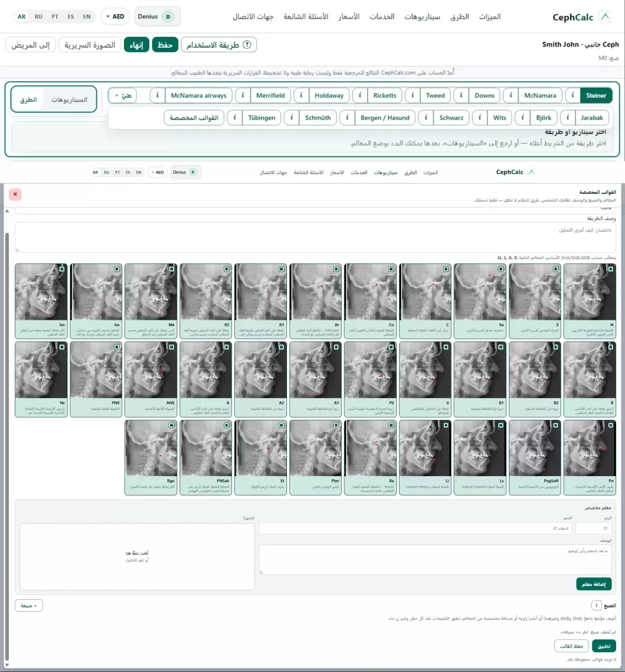Viewport: 625px width, 672px height.
Task: Open info icon beside Merrifield method
Action: [243, 95]
